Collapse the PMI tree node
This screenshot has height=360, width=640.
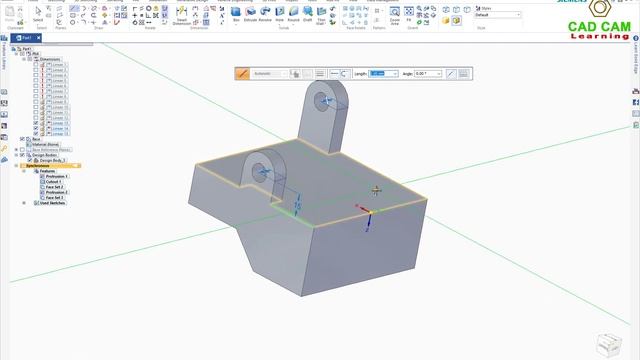click(x=16, y=53)
